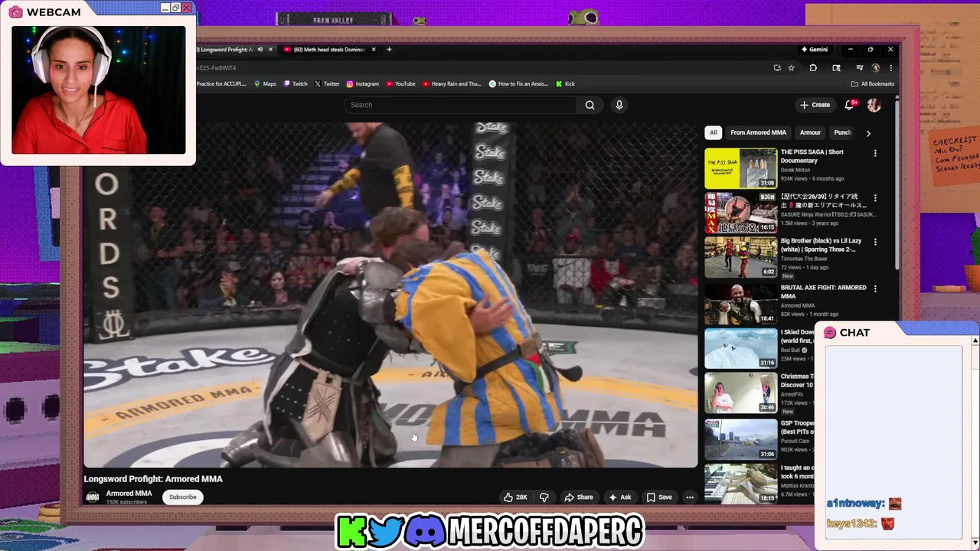The height and width of the screenshot is (551, 980).
Task: Dislike the video with thumbs-down icon
Action: pos(544,497)
